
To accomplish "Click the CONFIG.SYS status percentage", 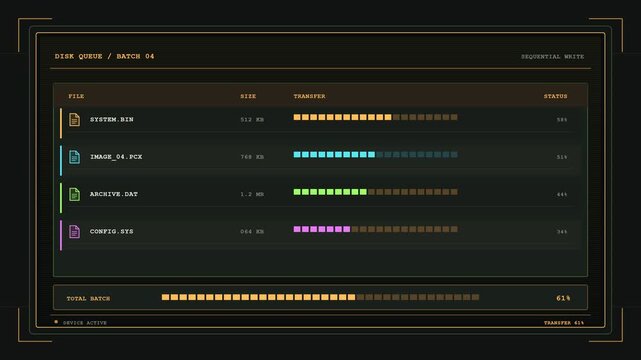I will [562, 232].
